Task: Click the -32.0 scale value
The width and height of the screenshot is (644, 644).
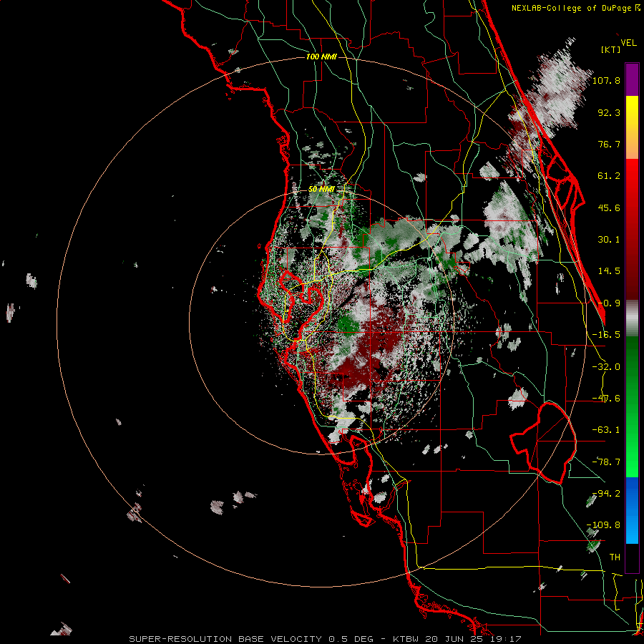Action: click(606, 367)
